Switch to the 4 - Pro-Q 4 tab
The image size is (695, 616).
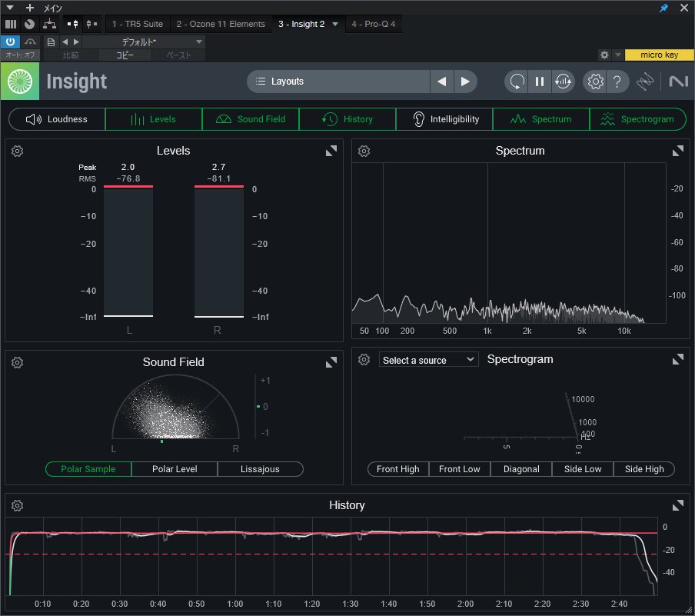pyautogui.click(x=374, y=24)
